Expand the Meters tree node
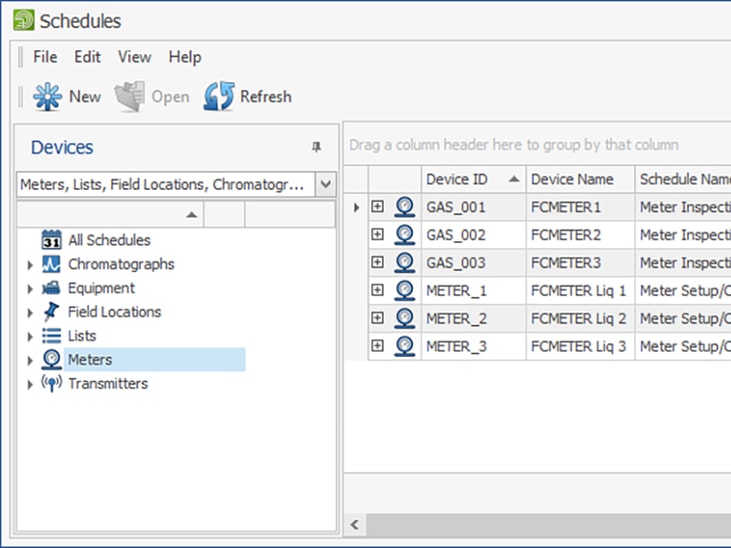 pyautogui.click(x=30, y=361)
